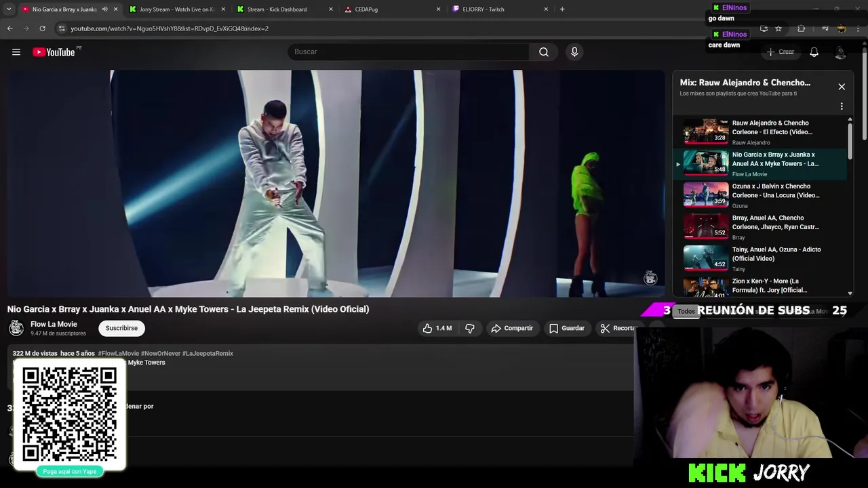Open the #FlowLaMovie hashtag link

118,353
